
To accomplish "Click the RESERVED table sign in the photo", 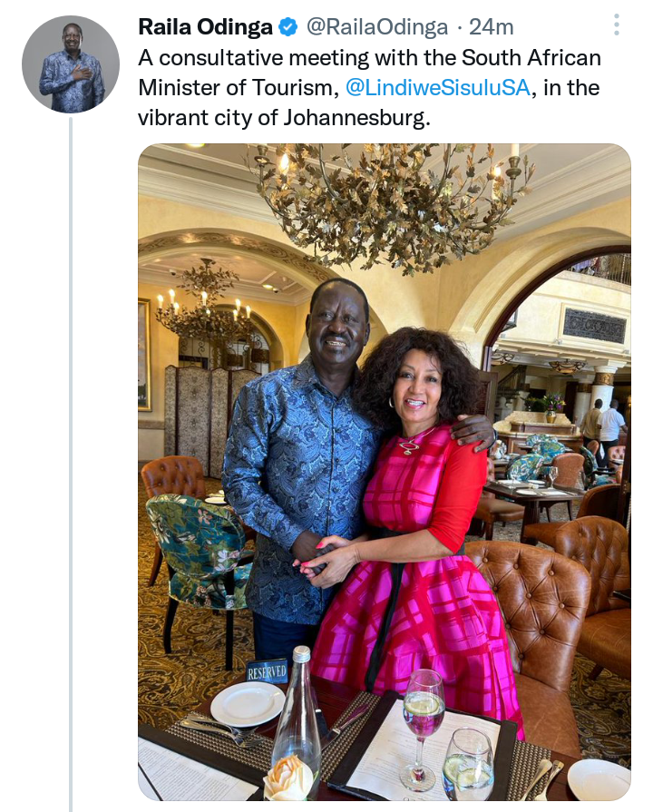I will 267,671.
